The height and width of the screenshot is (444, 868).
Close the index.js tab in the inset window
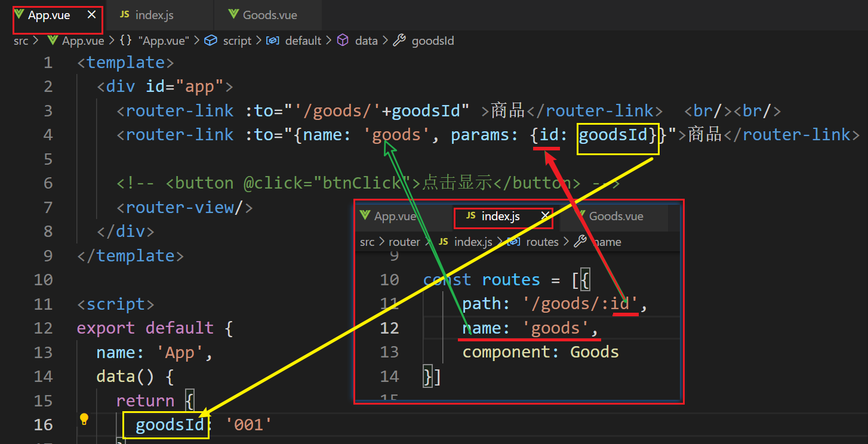click(x=545, y=216)
